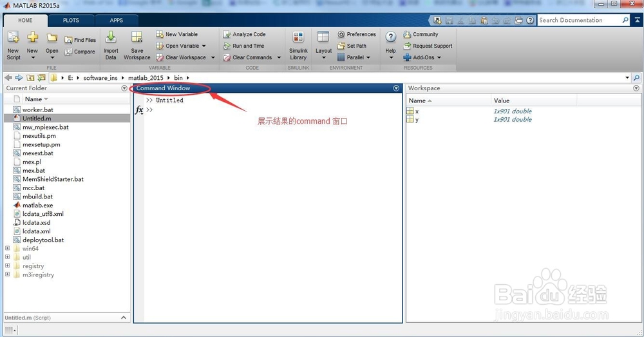Click in the Search Documentation field
This screenshot has height=337, width=644.
(x=579, y=20)
